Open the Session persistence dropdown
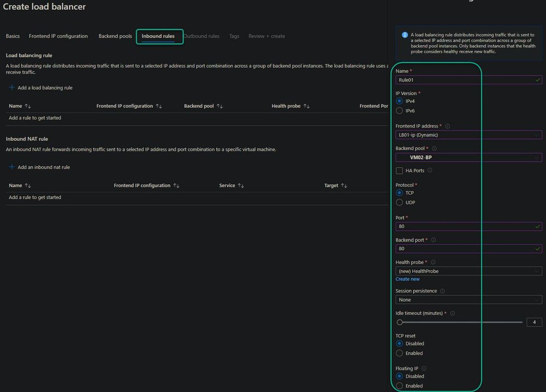The image size is (546, 392). pyautogui.click(x=468, y=300)
